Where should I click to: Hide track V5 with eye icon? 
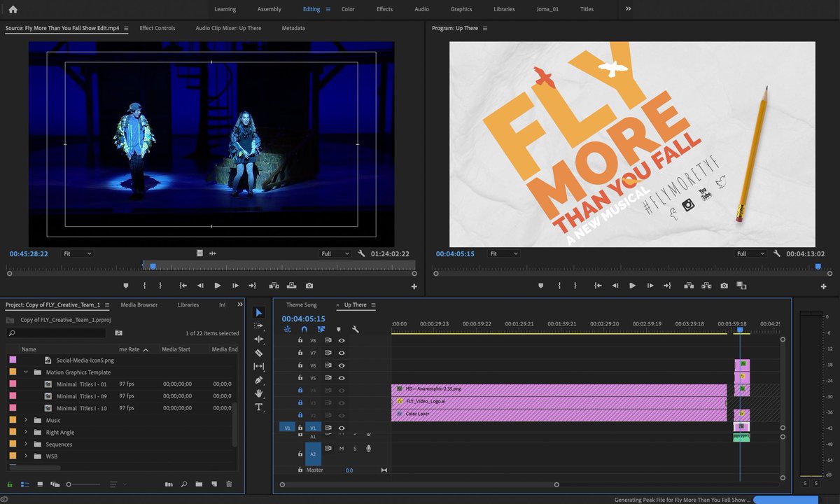[x=342, y=378]
